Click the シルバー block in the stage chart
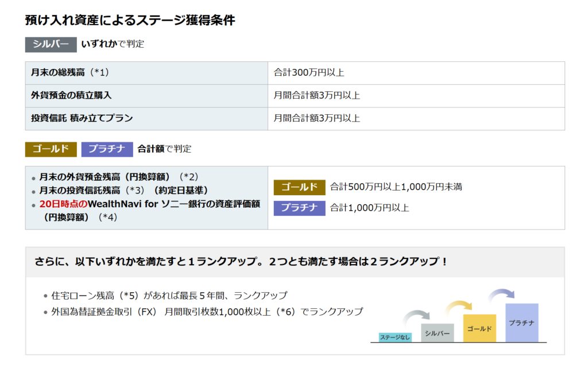Screen dimensions: 588x365 point(437,333)
